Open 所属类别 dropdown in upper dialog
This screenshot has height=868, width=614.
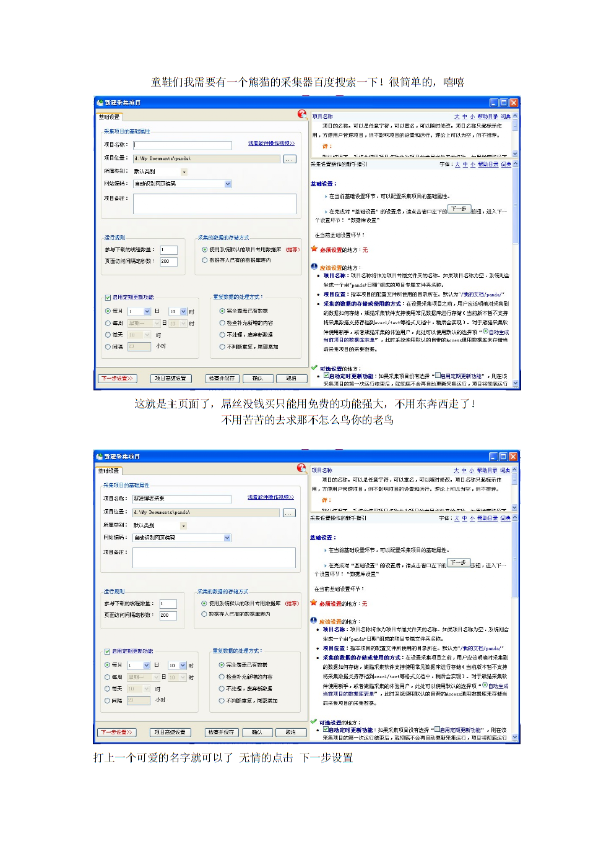coord(184,172)
